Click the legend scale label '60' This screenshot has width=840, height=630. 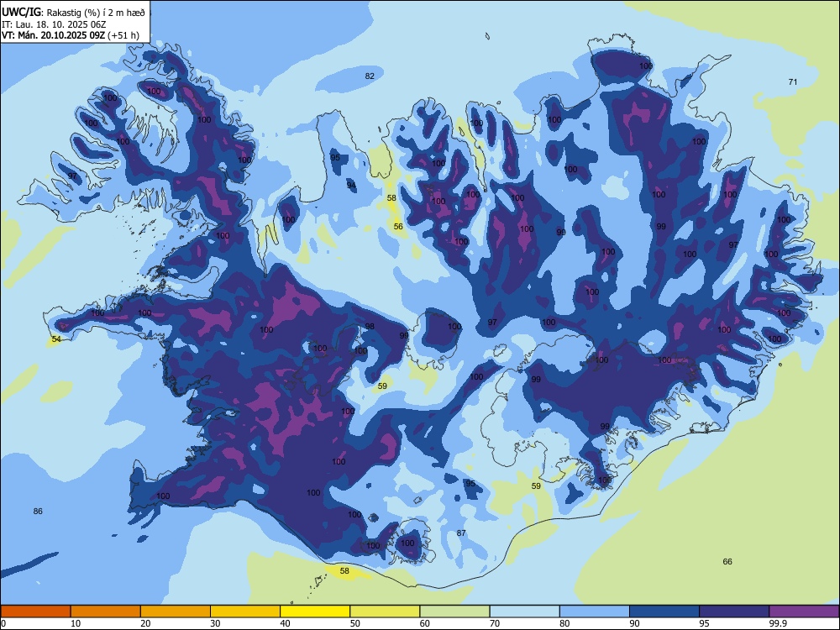425,623
